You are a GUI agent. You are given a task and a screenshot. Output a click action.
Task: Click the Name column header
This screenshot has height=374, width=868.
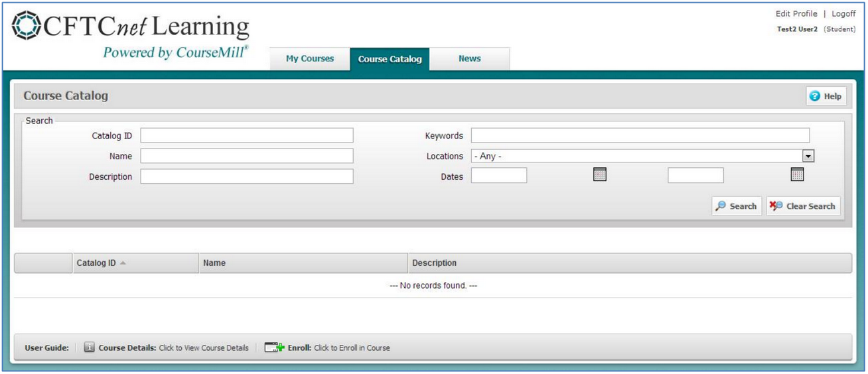pyautogui.click(x=214, y=263)
